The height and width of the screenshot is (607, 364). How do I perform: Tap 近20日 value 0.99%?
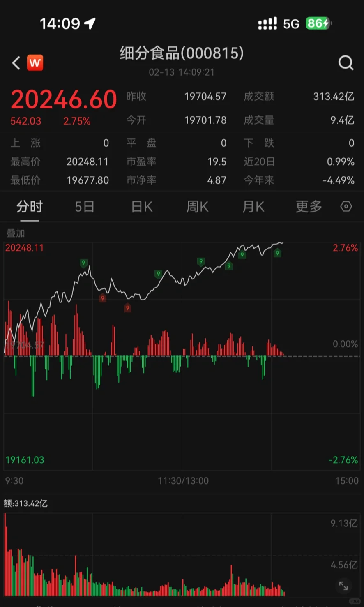pos(341,162)
